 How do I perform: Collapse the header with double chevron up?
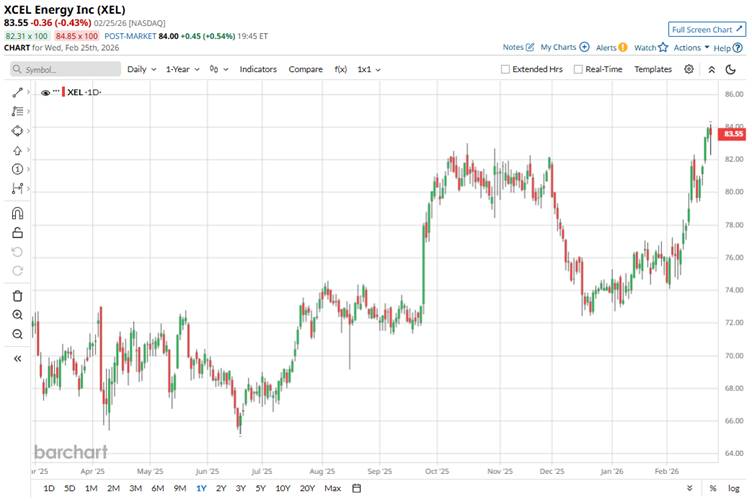coord(712,70)
